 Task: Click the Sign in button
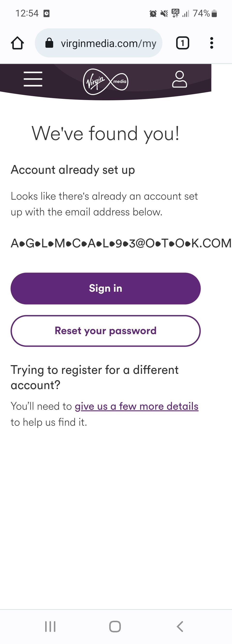pyautogui.click(x=106, y=288)
